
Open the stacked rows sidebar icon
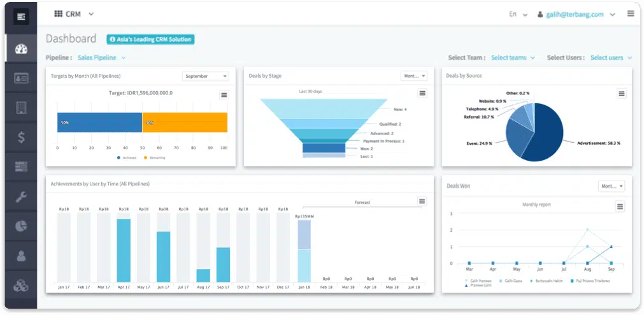point(21,166)
